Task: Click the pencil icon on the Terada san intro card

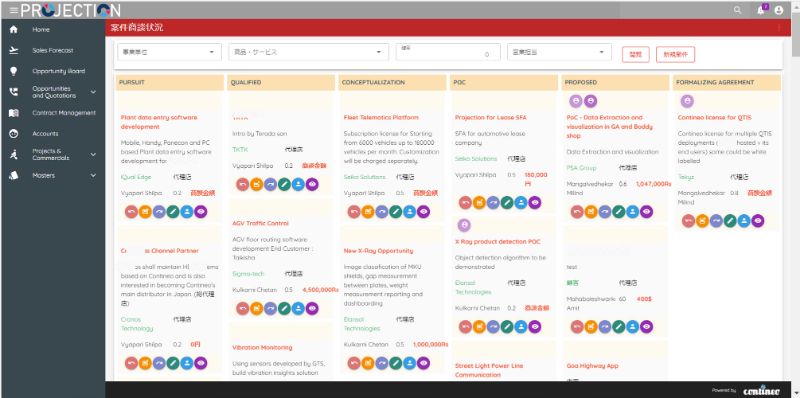Action: click(284, 184)
